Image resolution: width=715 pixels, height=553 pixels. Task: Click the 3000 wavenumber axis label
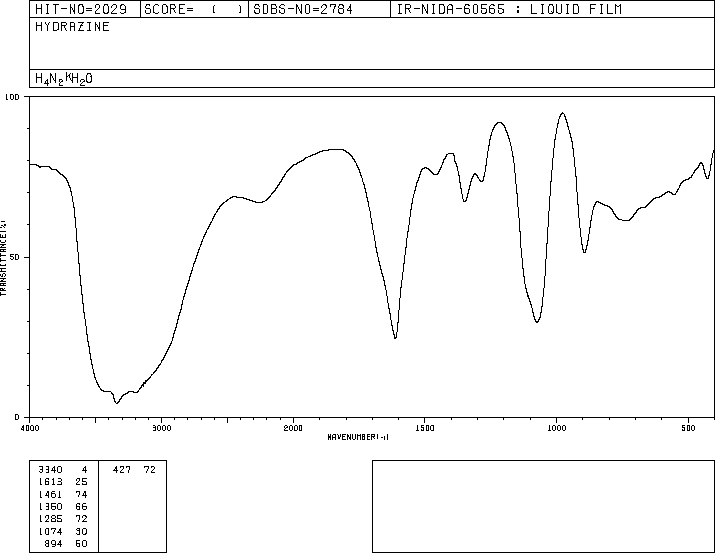pos(161,428)
